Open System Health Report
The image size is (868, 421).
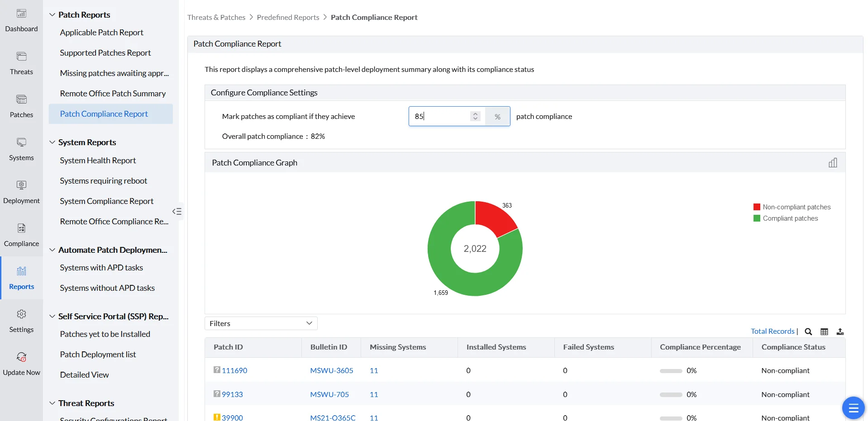98,161
